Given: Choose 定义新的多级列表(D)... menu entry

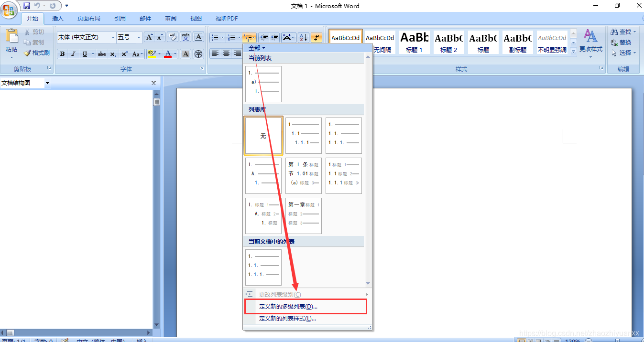Looking at the screenshot, I should (306, 306).
